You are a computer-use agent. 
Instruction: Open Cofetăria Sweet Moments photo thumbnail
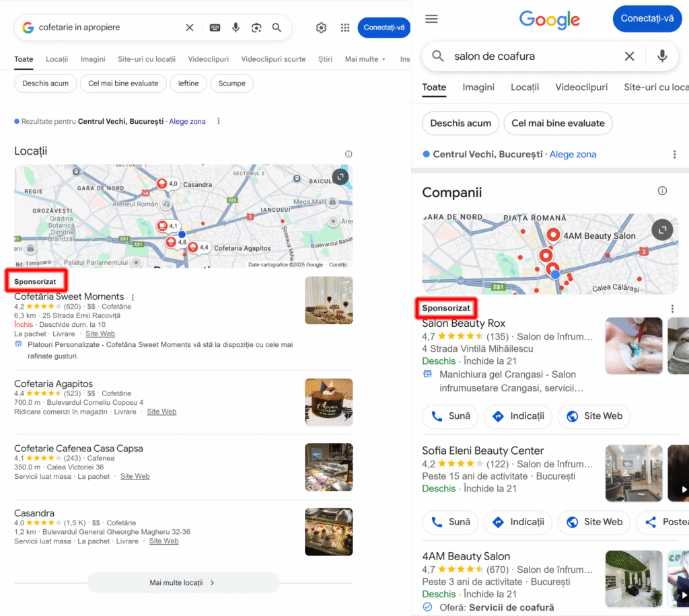328,301
